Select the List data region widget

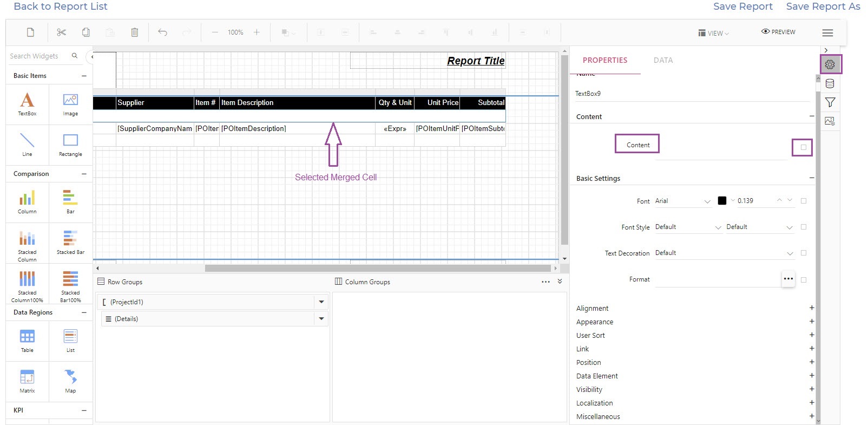(x=70, y=341)
